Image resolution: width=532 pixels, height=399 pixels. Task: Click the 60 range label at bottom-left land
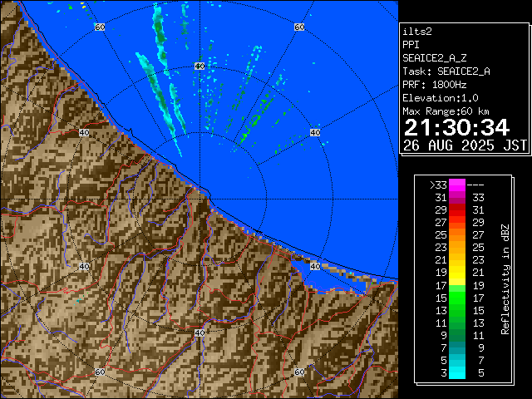pyautogui.click(x=100, y=372)
